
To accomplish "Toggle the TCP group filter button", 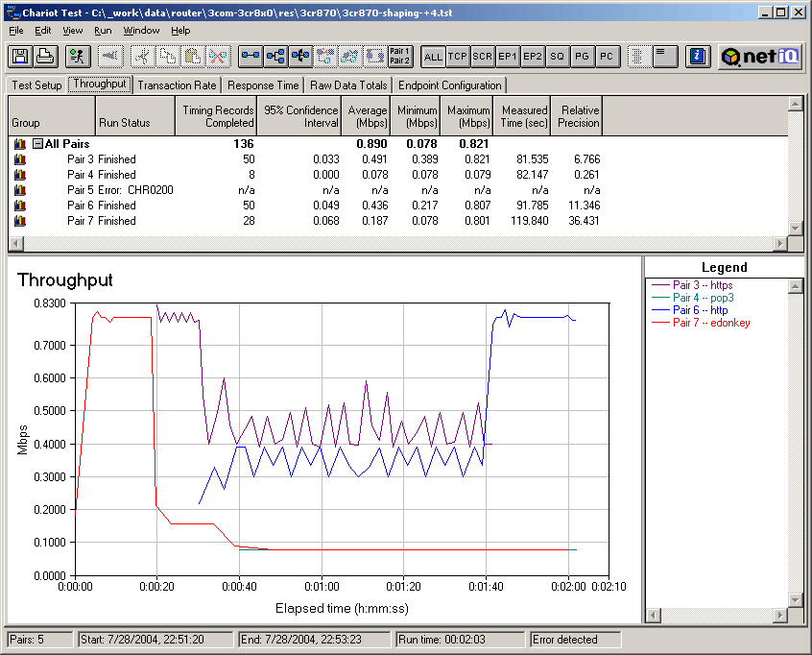I will tap(458, 57).
